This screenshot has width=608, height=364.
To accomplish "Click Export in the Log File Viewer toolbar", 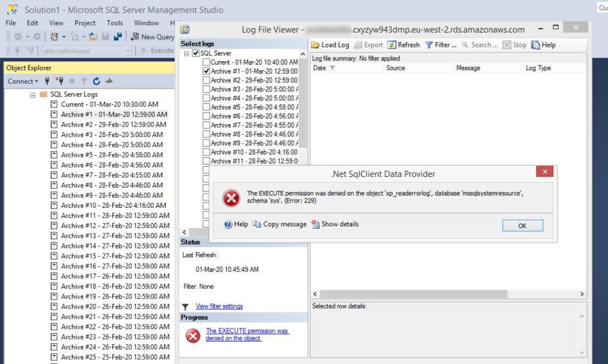I will click(x=368, y=45).
